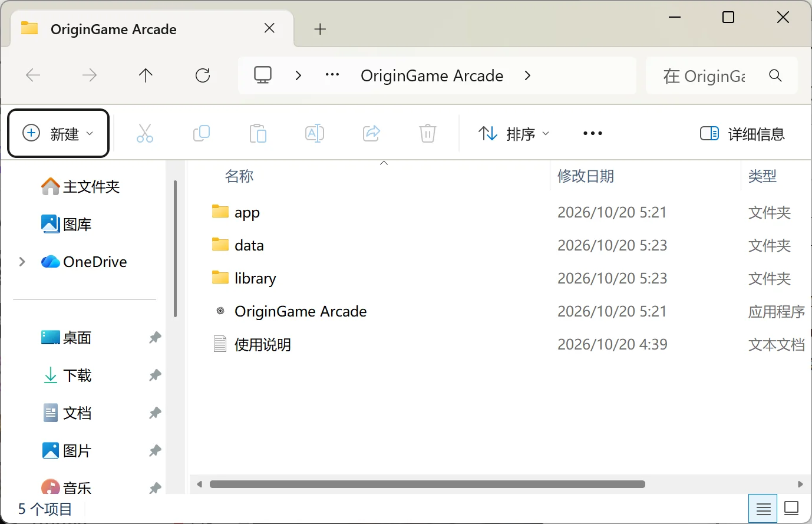Expand the OneDrive tree node
The height and width of the screenshot is (524, 812).
(22, 262)
